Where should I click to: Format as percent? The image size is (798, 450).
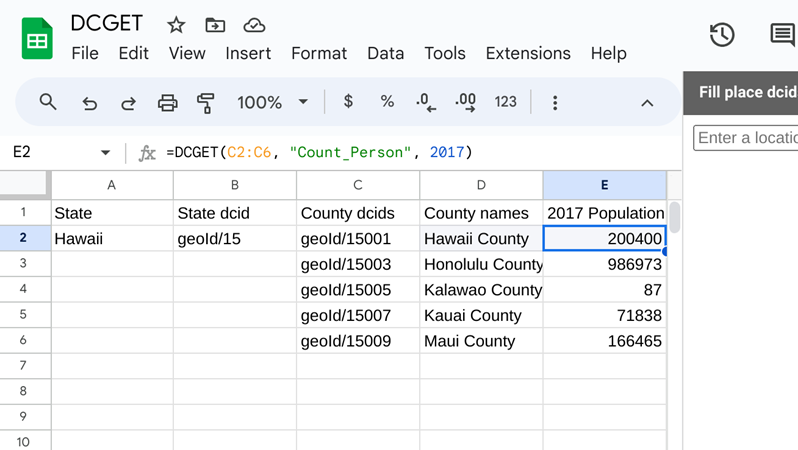(387, 101)
